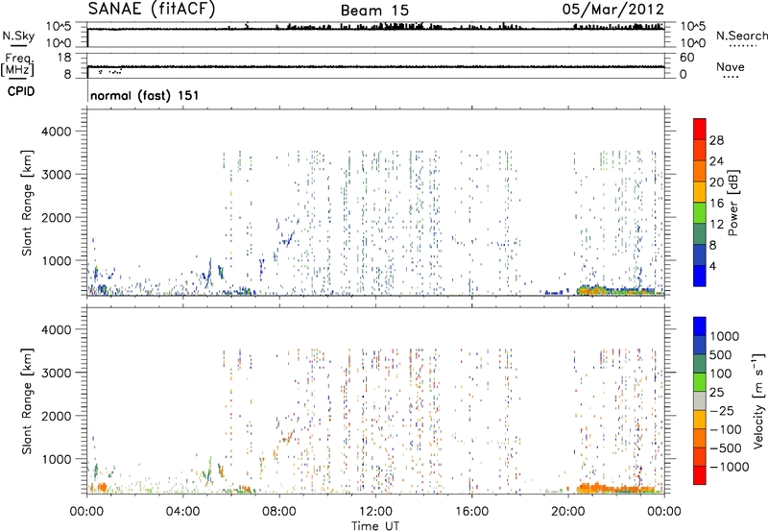The image size is (768, 532).
Task: Click the Nave legend label
Action: 731,66
